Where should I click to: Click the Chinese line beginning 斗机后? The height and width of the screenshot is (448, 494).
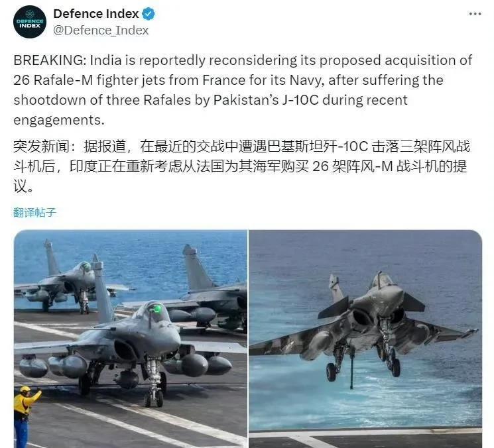pyautogui.click(x=240, y=166)
